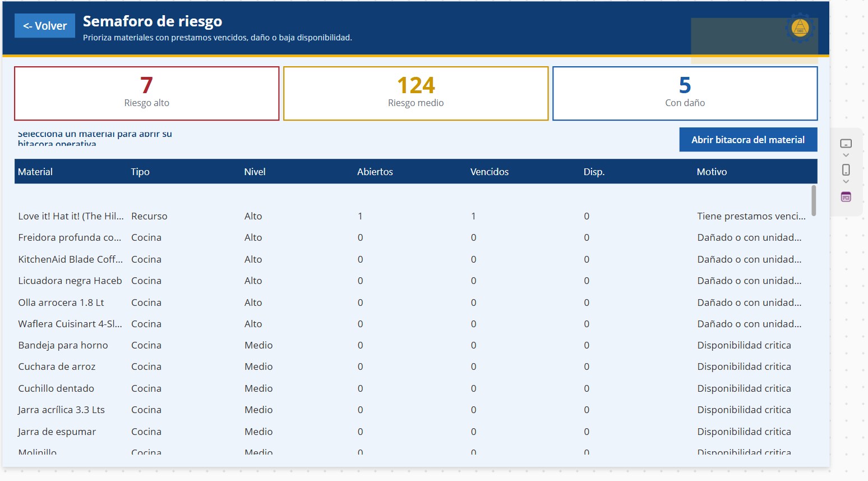This screenshot has width=868, height=481.
Task: Select Waflera Cuisinart row
Action: pyautogui.click(x=412, y=324)
